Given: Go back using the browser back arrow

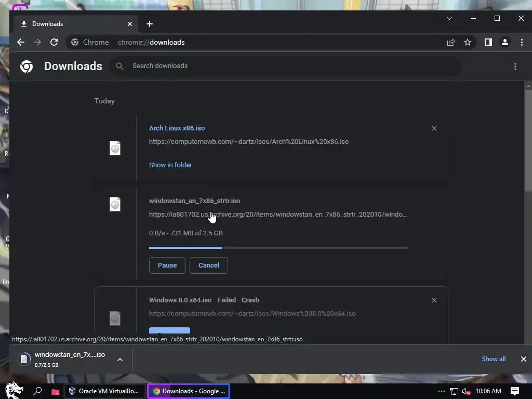Looking at the screenshot, I should click(x=21, y=42).
